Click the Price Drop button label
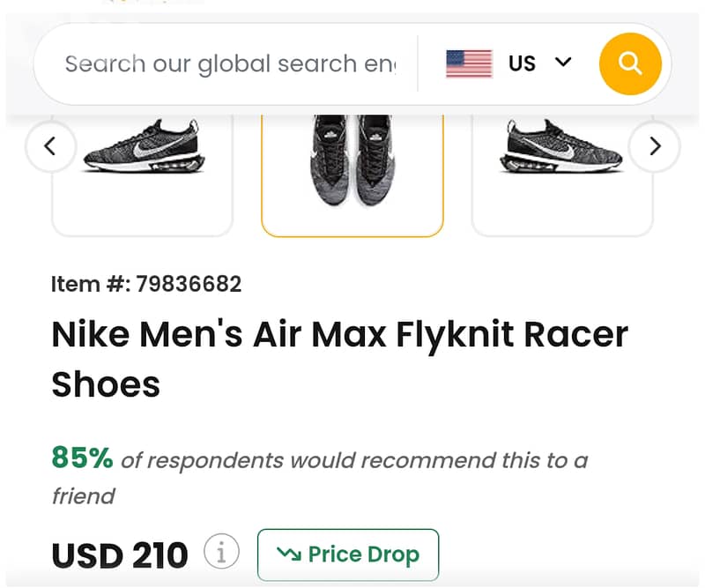The image size is (705, 588). [363, 555]
